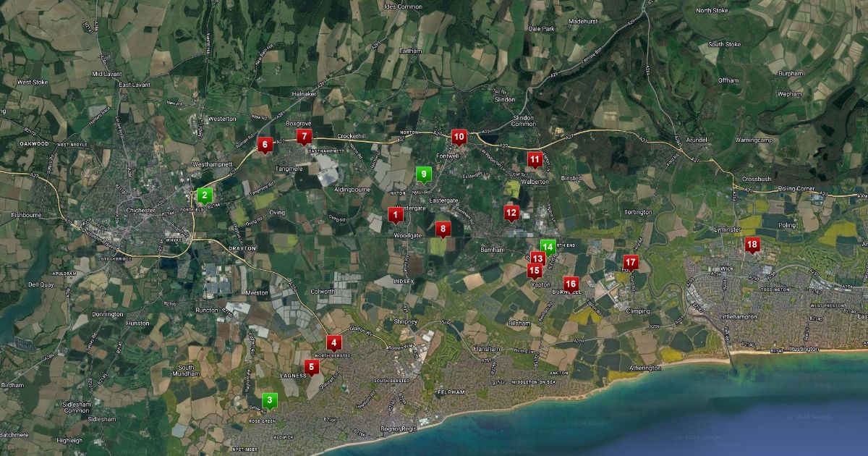Select green marker number 14
The image size is (868, 456).
(548, 246)
